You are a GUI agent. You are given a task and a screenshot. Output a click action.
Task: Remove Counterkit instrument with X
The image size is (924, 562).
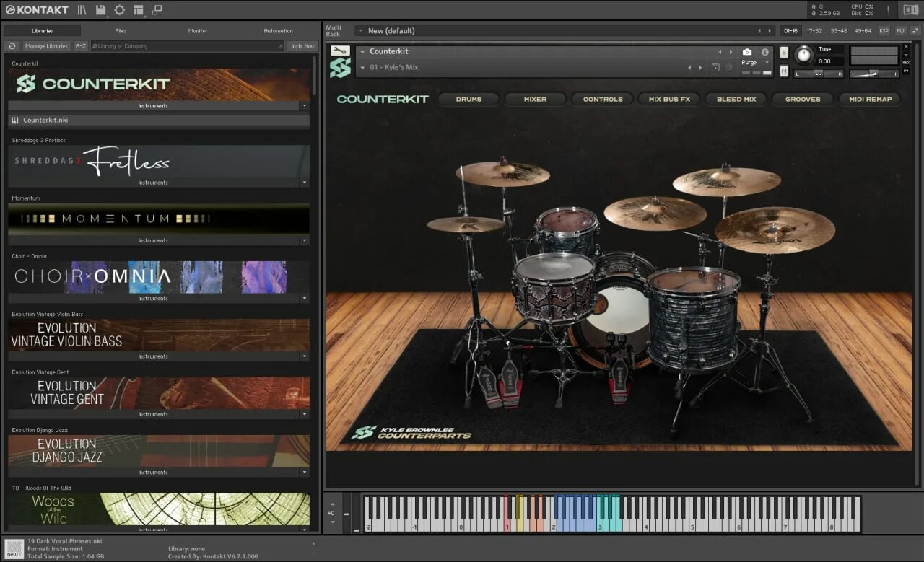pyautogui.click(x=907, y=47)
